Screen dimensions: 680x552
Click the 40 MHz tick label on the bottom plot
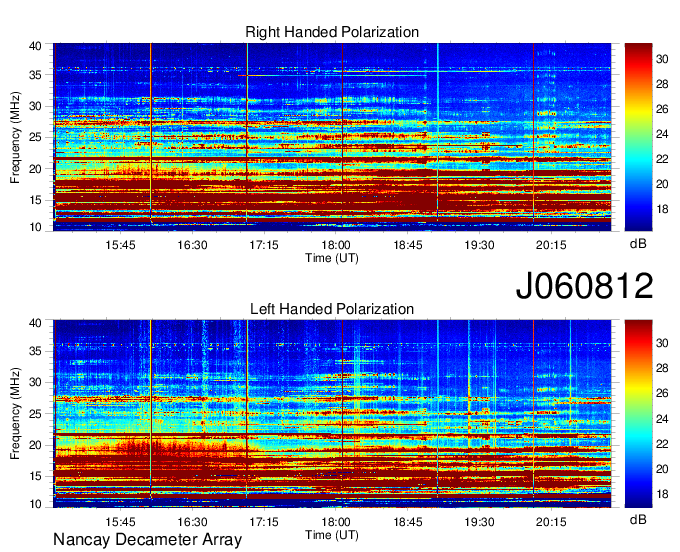coord(36,323)
